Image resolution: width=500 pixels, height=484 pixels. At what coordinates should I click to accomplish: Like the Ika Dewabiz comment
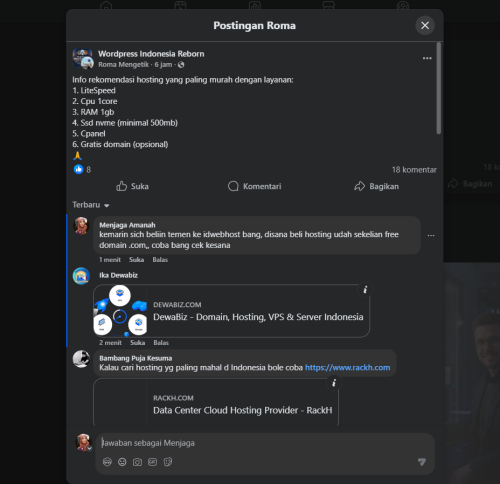[137, 343]
